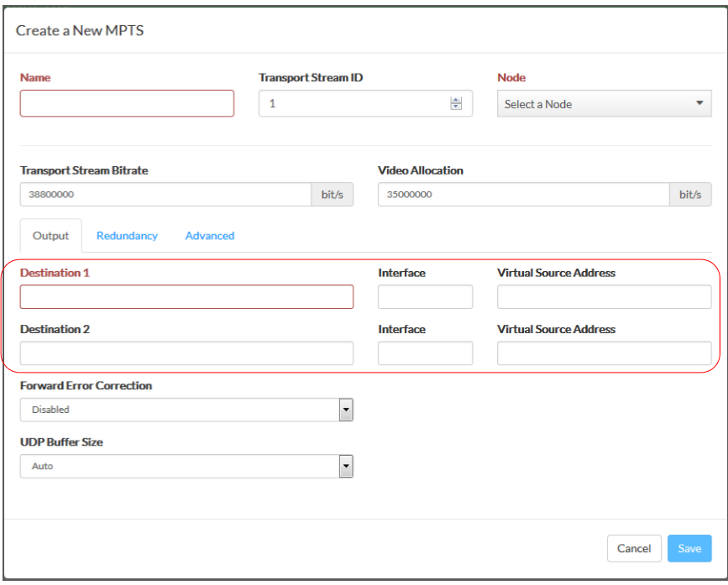This screenshot has height=585, width=728.
Task: Click the Interface field for Destination 1
Action: (425, 297)
